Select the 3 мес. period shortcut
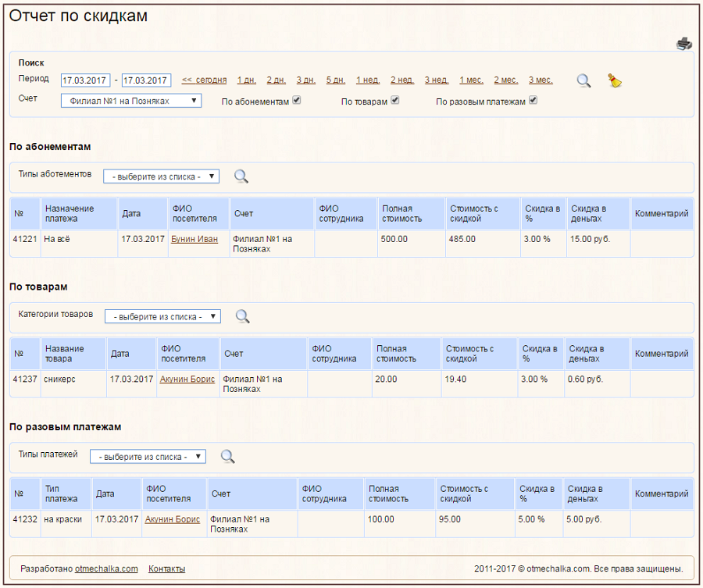The height and width of the screenshot is (588, 703). click(541, 80)
